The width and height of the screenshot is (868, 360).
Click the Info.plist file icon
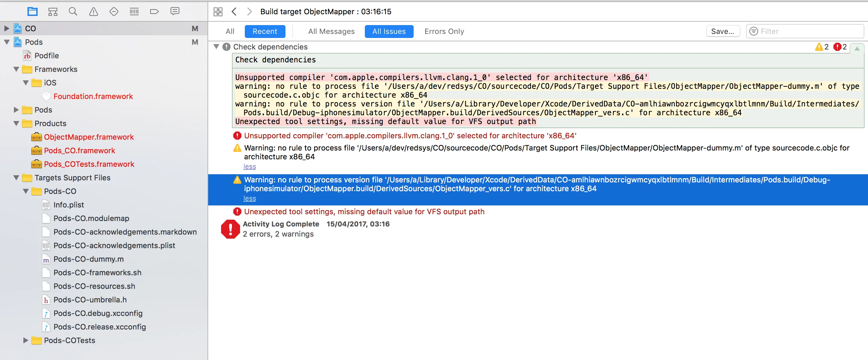click(x=46, y=205)
